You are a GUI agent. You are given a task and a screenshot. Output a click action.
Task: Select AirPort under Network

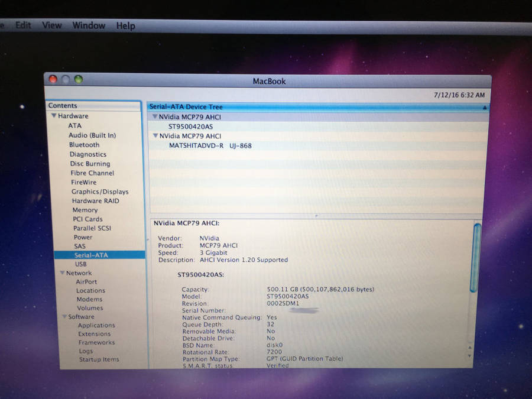coord(86,282)
